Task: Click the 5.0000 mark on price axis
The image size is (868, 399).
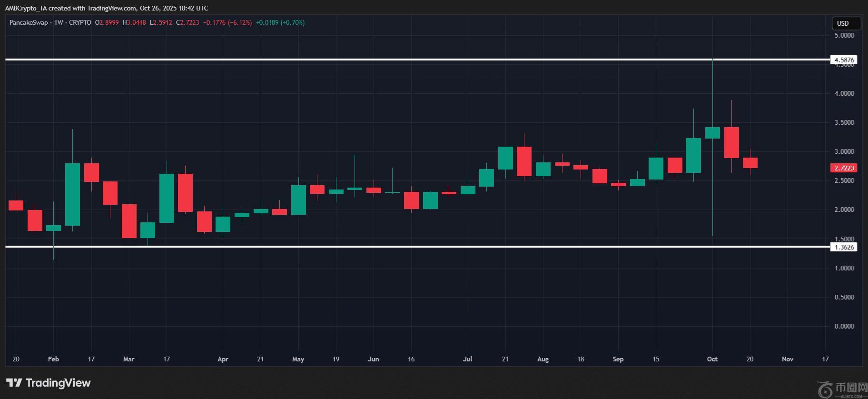Action: pos(844,35)
